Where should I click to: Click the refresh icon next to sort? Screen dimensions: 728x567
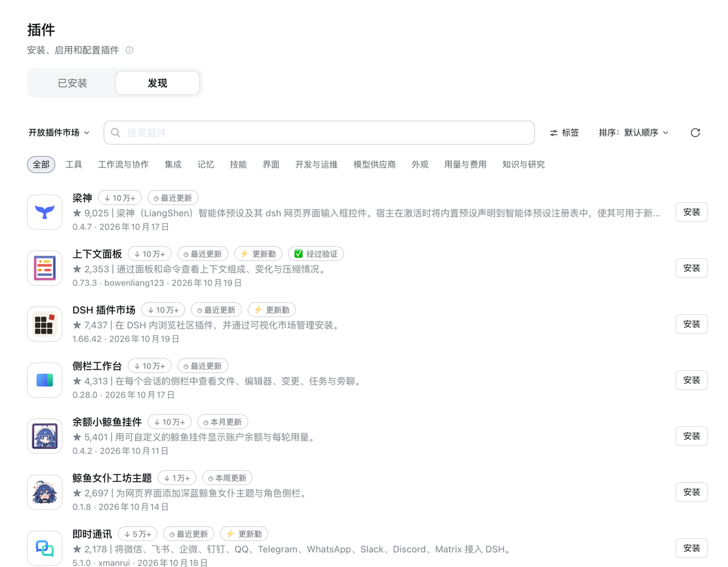pyautogui.click(x=695, y=132)
